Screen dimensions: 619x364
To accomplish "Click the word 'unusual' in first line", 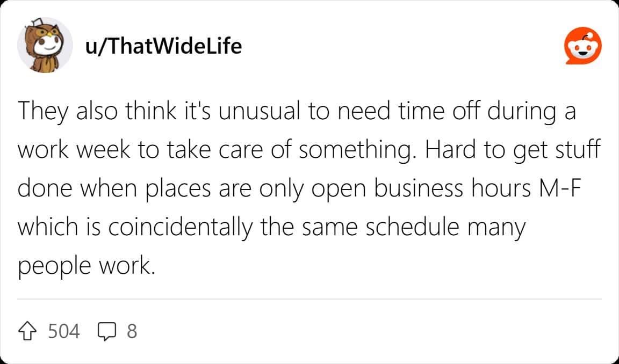I will (260, 111).
